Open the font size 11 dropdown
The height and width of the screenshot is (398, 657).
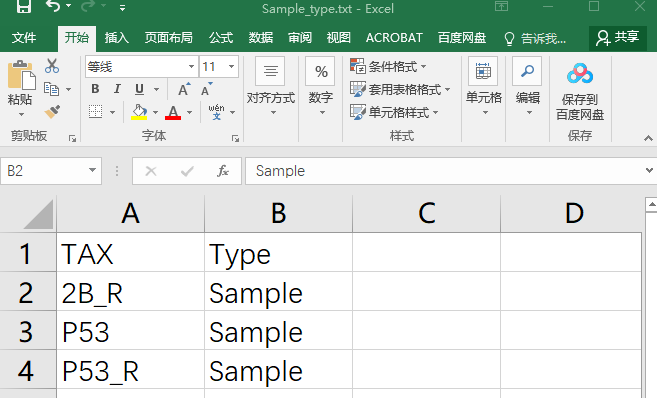coord(231,67)
